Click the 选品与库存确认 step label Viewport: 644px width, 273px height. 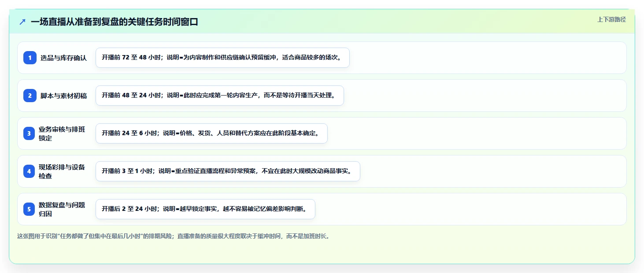(x=63, y=58)
